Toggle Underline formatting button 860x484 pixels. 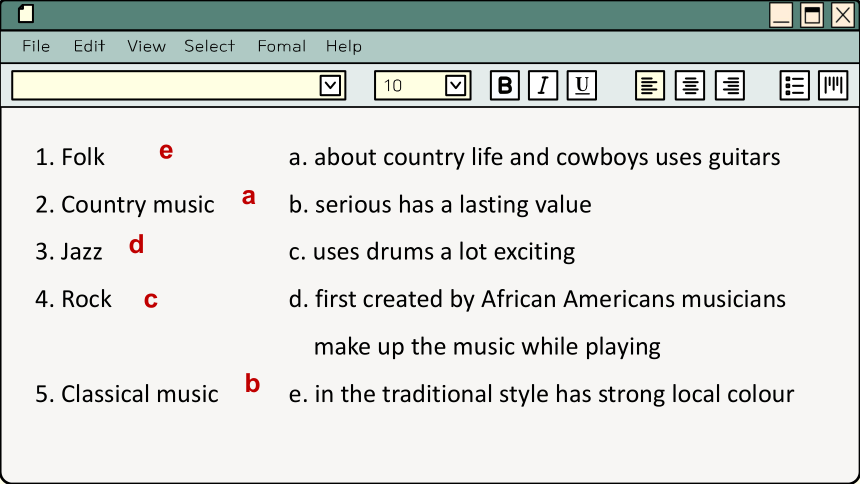tap(581, 86)
